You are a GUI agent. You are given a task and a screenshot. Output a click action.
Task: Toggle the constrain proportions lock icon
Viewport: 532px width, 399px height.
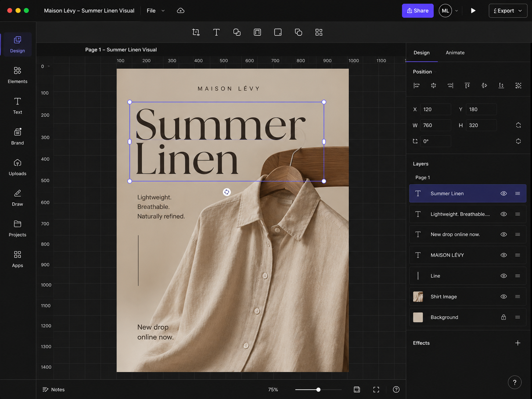(518, 125)
